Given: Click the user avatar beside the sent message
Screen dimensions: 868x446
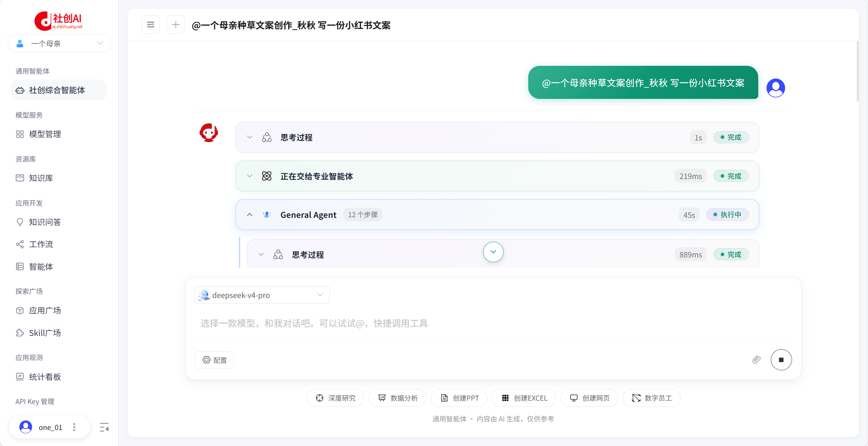Looking at the screenshot, I should 776,88.
